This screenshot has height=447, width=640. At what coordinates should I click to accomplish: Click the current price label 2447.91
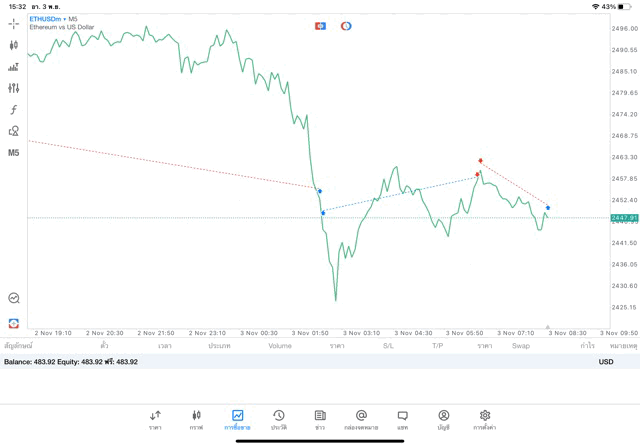[625, 218]
